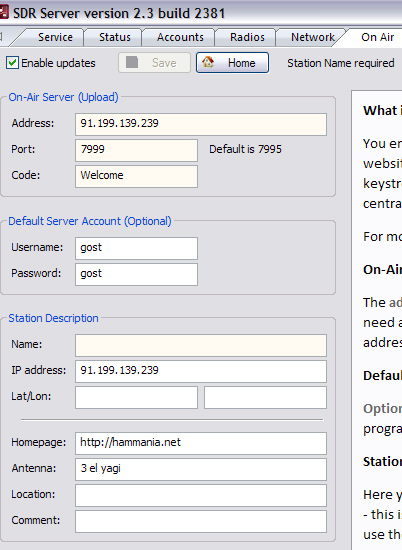Click the house icon on Home button
This screenshot has width=402, height=550.
pyautogui.click(x=208, y=62)
